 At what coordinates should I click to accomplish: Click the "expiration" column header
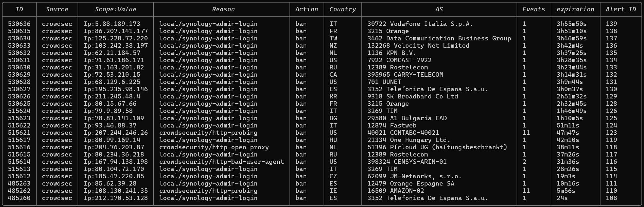tap(575, 9)
